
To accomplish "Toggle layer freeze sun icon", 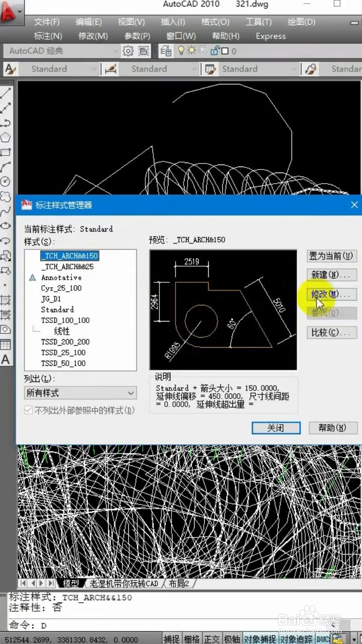I will [x=192, y=50].
